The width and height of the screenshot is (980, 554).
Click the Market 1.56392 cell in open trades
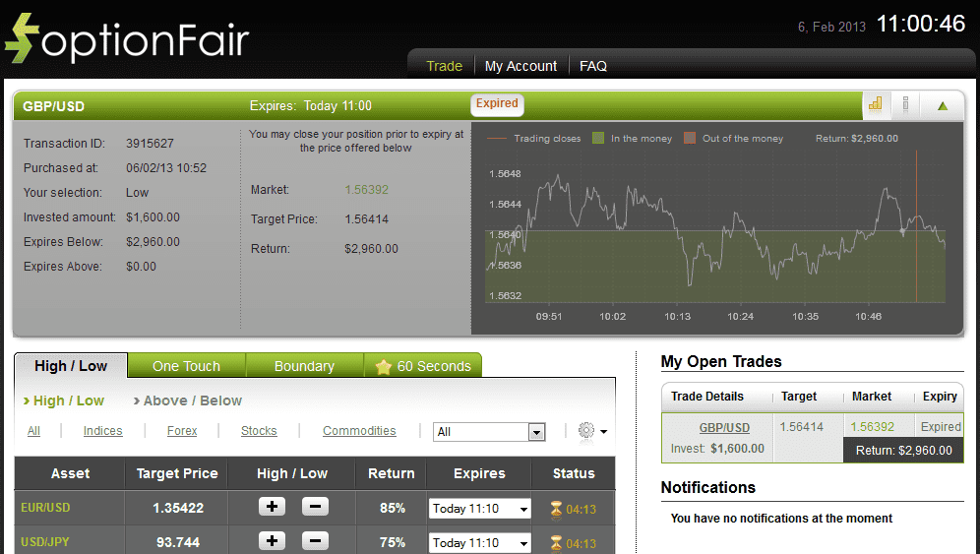point(873,426)
